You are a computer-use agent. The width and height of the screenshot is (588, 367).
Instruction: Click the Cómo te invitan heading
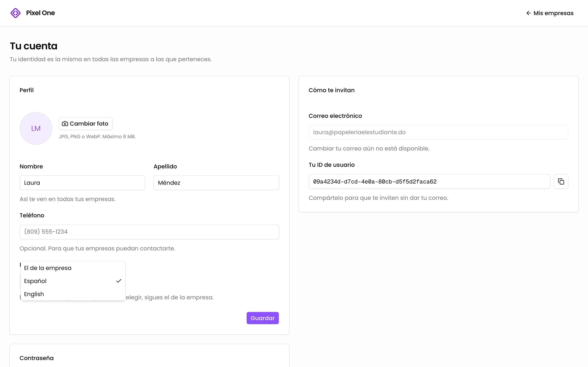(x=331, y=90)
